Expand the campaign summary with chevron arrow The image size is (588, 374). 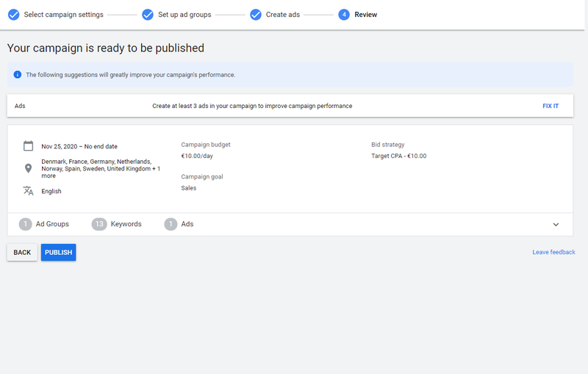tap(556, 225)
